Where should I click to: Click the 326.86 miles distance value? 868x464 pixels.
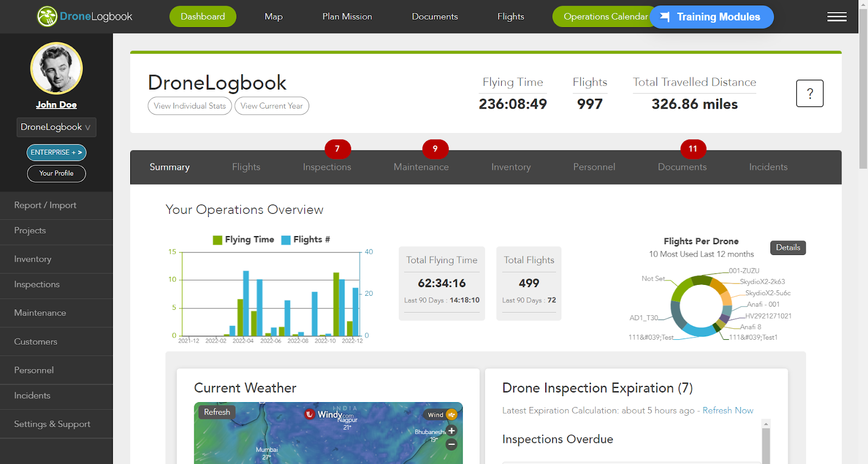click(694, 104)
